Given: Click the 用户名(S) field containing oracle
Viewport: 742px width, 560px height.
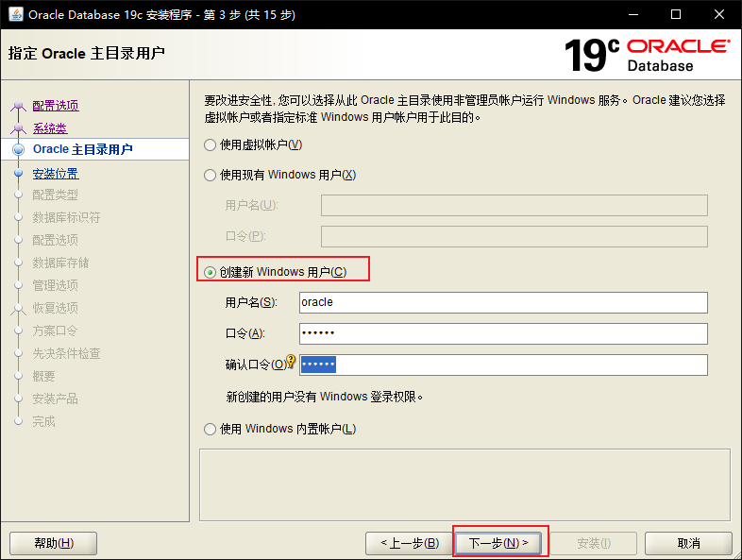Looking at the screenshot, I should pos(503,302).
